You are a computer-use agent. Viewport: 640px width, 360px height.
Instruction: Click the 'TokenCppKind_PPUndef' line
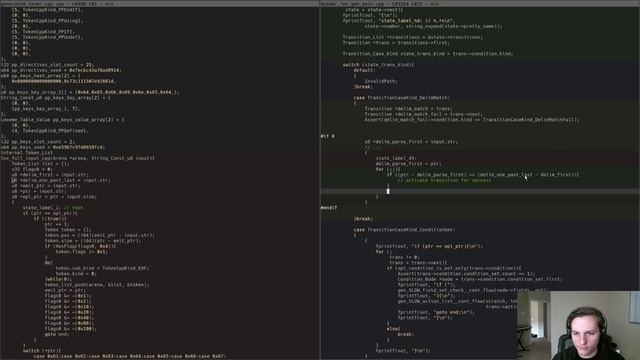coord(47,37)
